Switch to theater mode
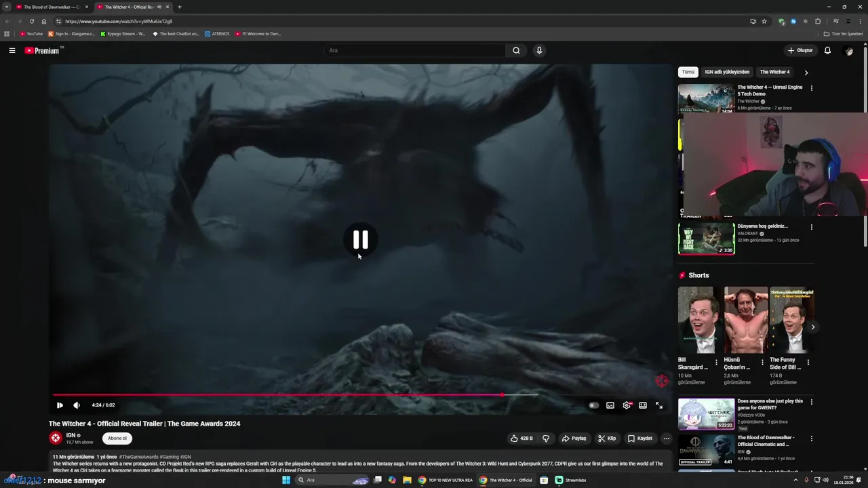Image resolution: width=868 pixels, height=488 pixels. pos(643,405)
